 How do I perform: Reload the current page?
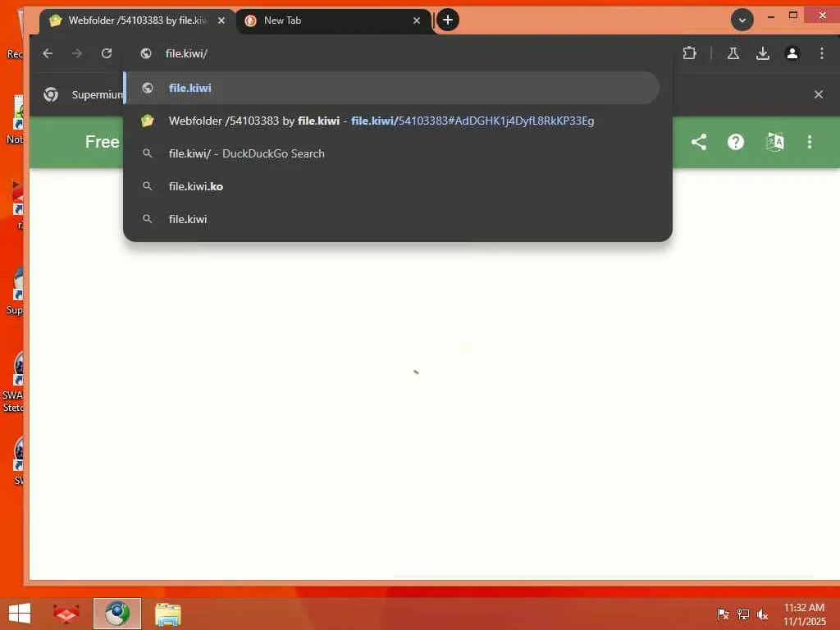pos(107,53)
